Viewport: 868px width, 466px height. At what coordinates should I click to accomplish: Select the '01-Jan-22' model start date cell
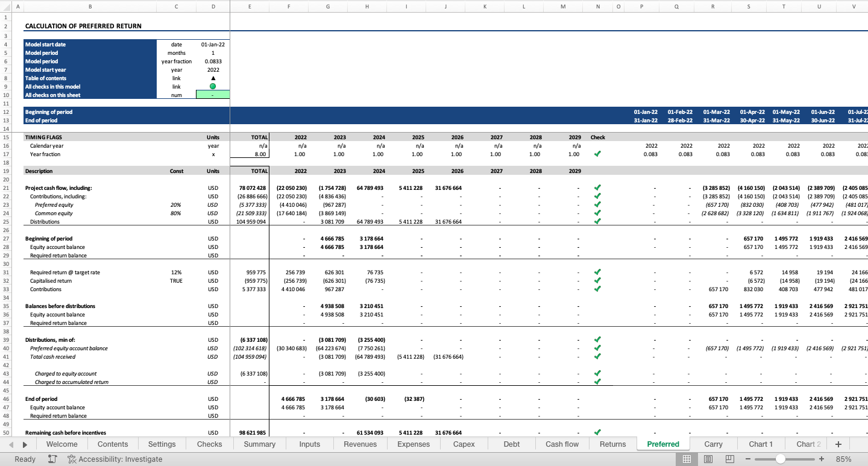(213, 45)
